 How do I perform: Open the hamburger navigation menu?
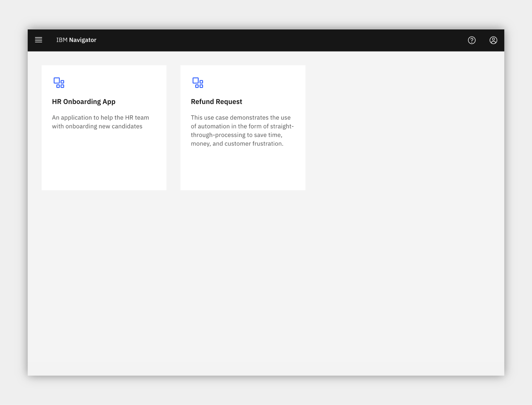pyautogui.click(x=39, y=40)
